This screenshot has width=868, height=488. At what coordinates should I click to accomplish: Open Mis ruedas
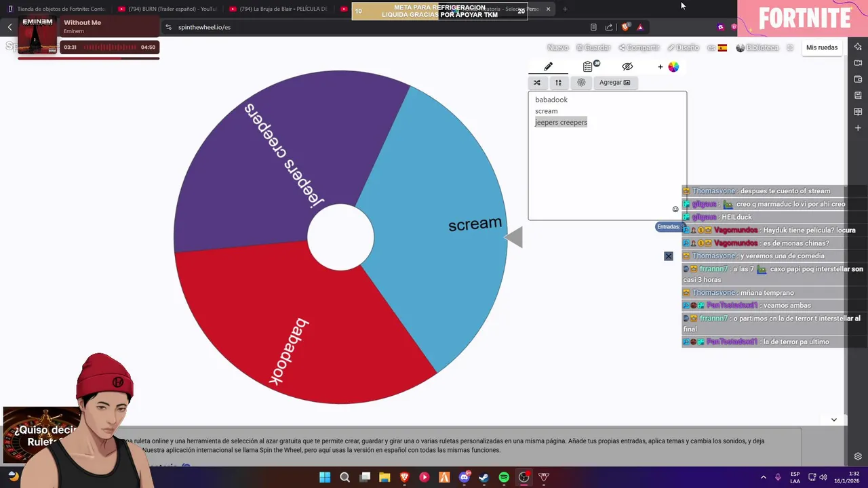point(822,47)
